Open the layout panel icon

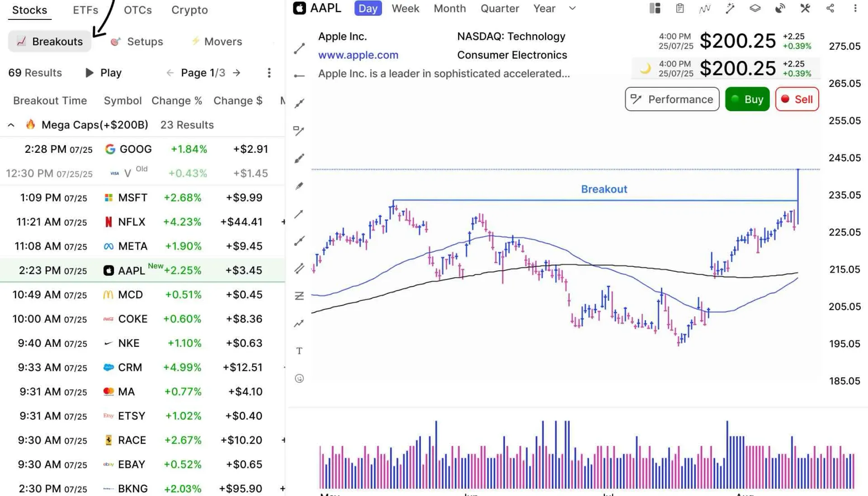pyautogui.click(x=655, y=9)
